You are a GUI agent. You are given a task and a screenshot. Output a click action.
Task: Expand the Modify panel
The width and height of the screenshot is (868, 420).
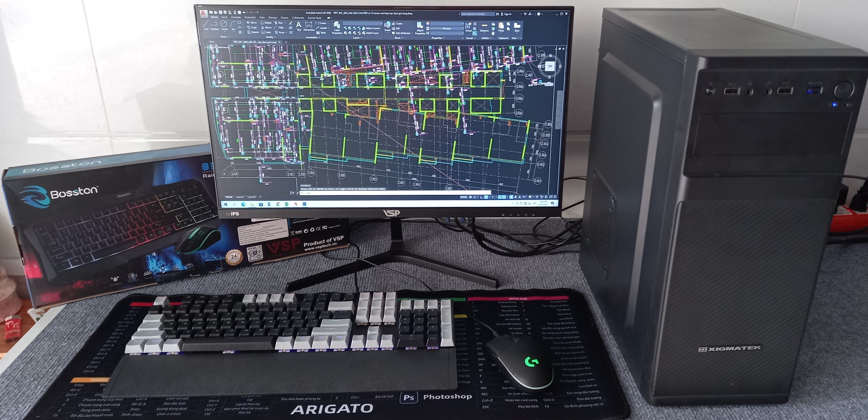pyautogui.click(x=271, y=37)
